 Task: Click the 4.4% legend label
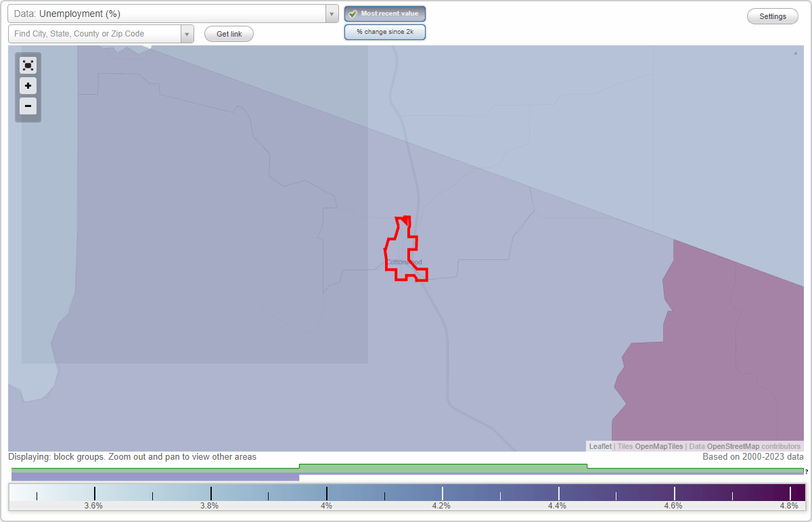point(558,505)
